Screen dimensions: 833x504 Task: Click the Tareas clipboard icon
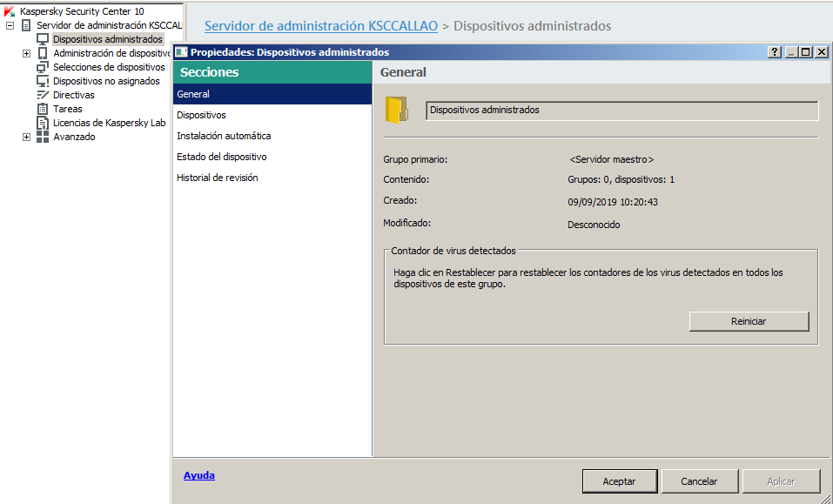click(x=43, y=109)
